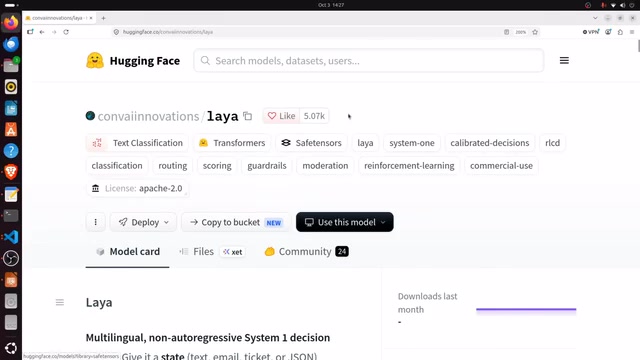Screen dimensions: 640x360
Task: Click the commercial-use tag
Action: point(501,166)
